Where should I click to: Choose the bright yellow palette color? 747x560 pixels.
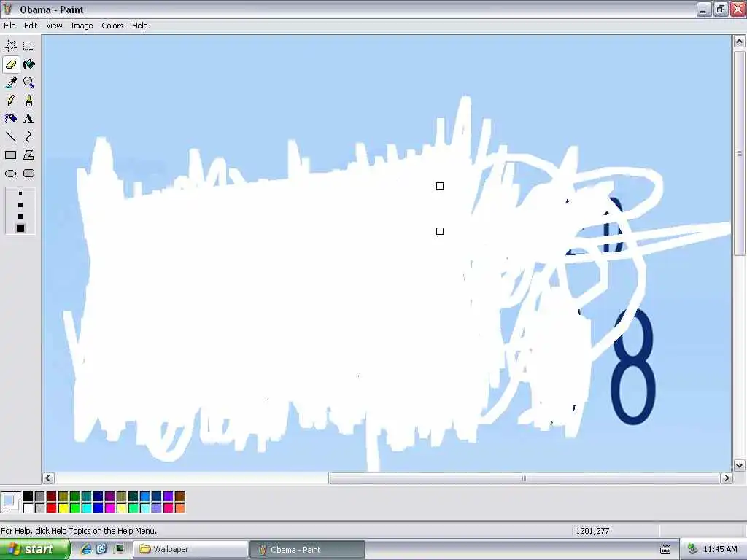coord(63,508)
